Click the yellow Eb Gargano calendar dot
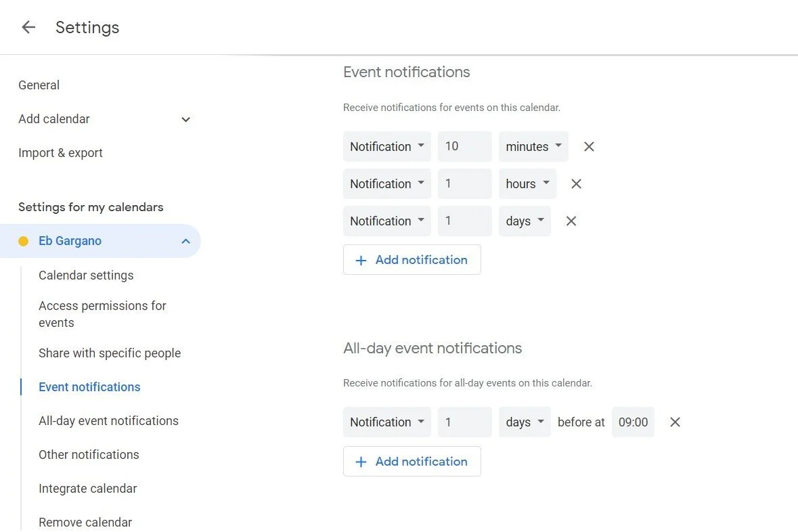Screen dimensions: 798x532 [x=24, y=242]
